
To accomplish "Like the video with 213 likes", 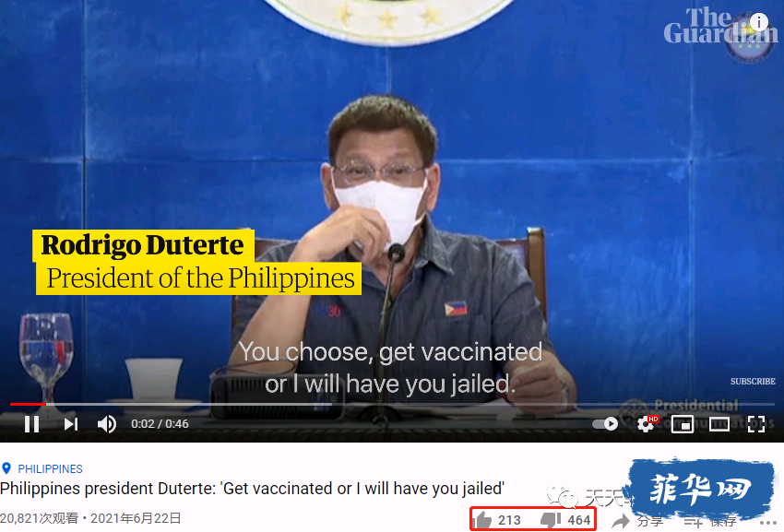I will coord(497,520).
